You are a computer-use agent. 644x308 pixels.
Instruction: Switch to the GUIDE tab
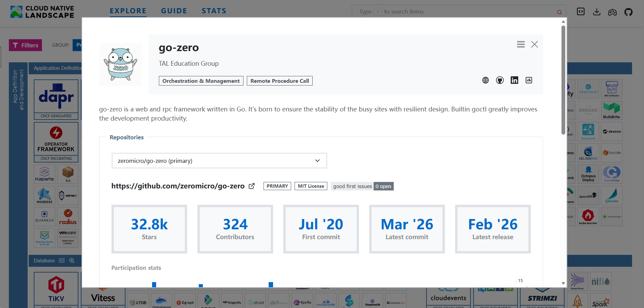[174, 11]
